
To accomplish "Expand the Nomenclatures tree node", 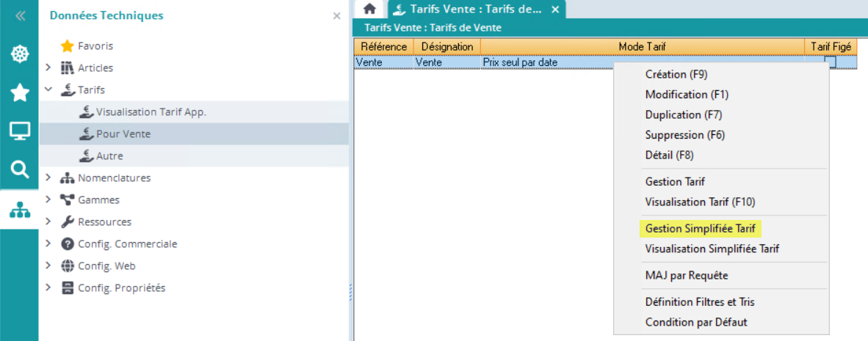I will 48,177.
